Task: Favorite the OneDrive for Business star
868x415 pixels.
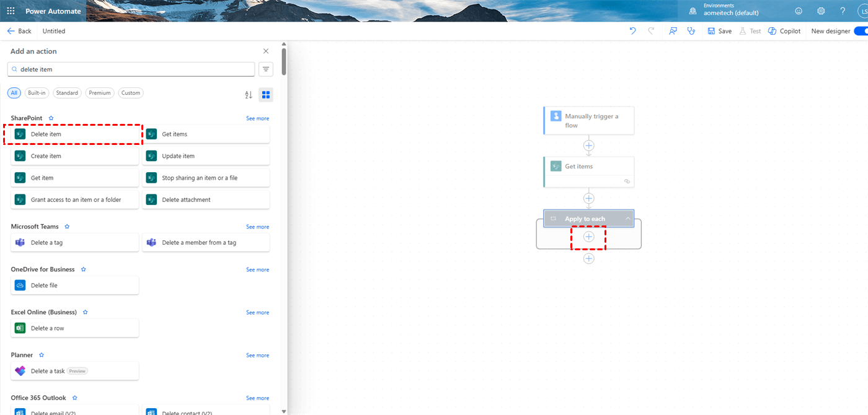Action: [x=83, y=269]
